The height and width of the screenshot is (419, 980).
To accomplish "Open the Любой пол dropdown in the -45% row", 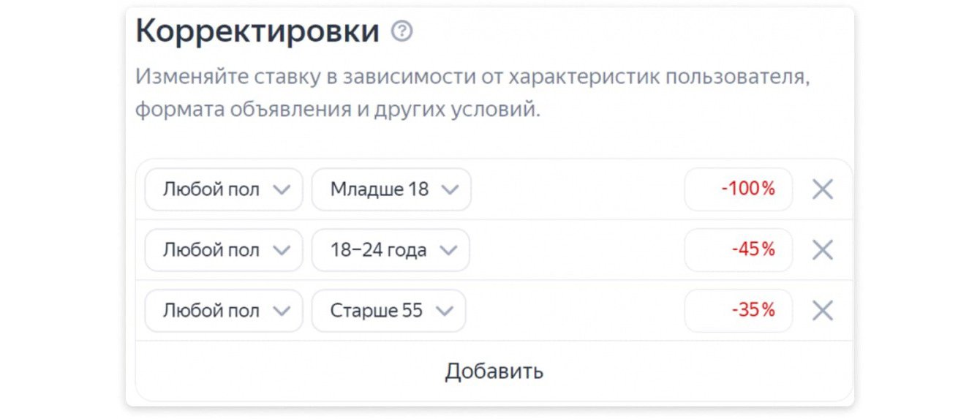I will [224, 250].
